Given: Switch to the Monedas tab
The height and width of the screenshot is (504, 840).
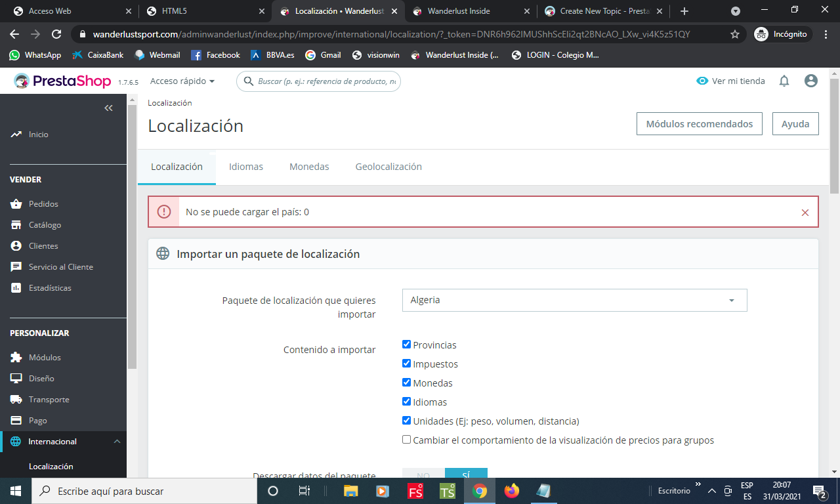Looking at the screenshot, I should [309, 167].
